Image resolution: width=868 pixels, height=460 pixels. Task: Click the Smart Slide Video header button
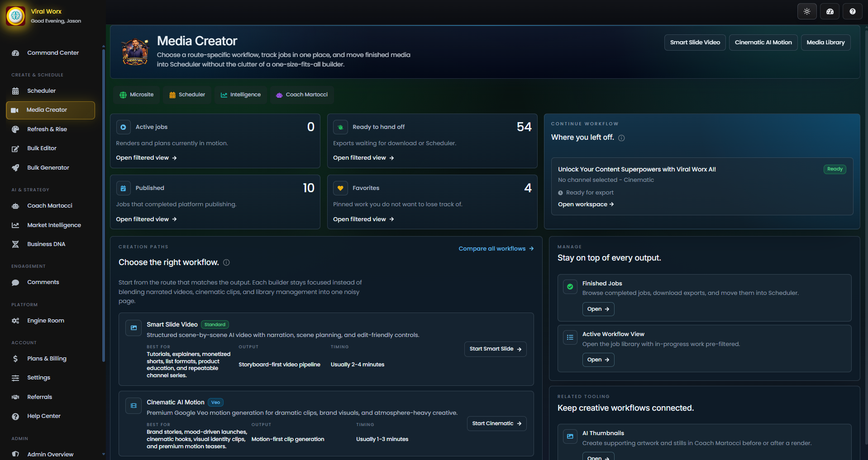click(695, 43)
